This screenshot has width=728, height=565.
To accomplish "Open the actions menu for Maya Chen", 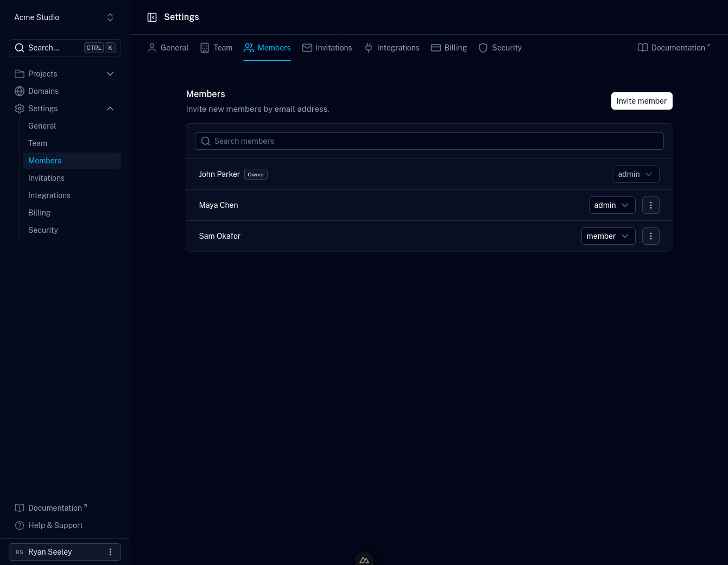I will pyautogui.click(x=651, y=205).
